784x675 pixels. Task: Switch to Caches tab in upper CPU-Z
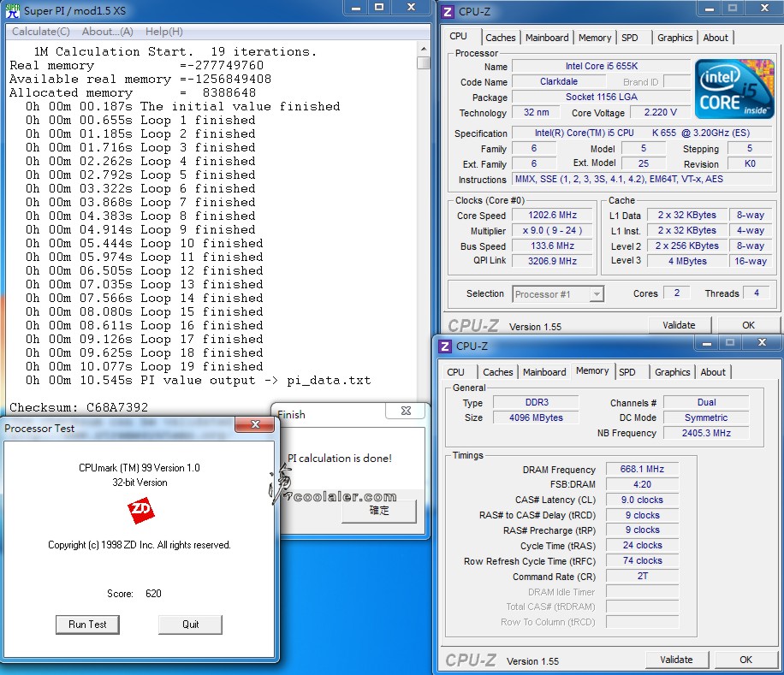pyautogui.click(x=500, y=38)
